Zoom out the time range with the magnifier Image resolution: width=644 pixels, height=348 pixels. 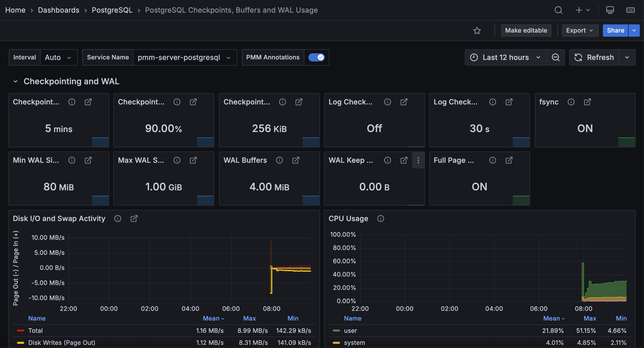pos(556,57)
